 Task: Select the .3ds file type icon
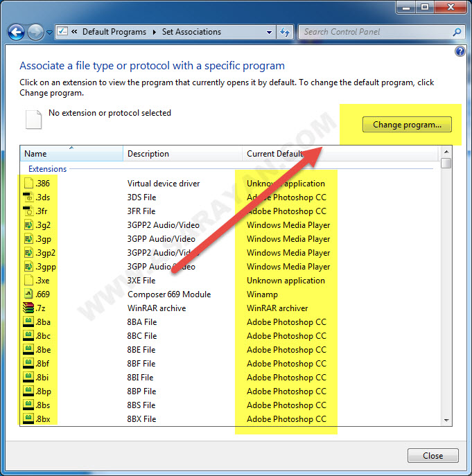pos(28,197)
